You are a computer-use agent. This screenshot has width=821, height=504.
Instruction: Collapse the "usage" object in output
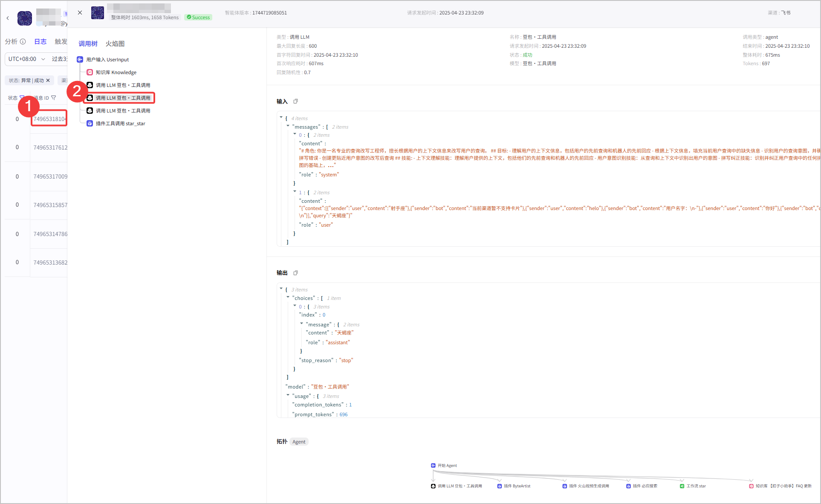tap(288, 395)
